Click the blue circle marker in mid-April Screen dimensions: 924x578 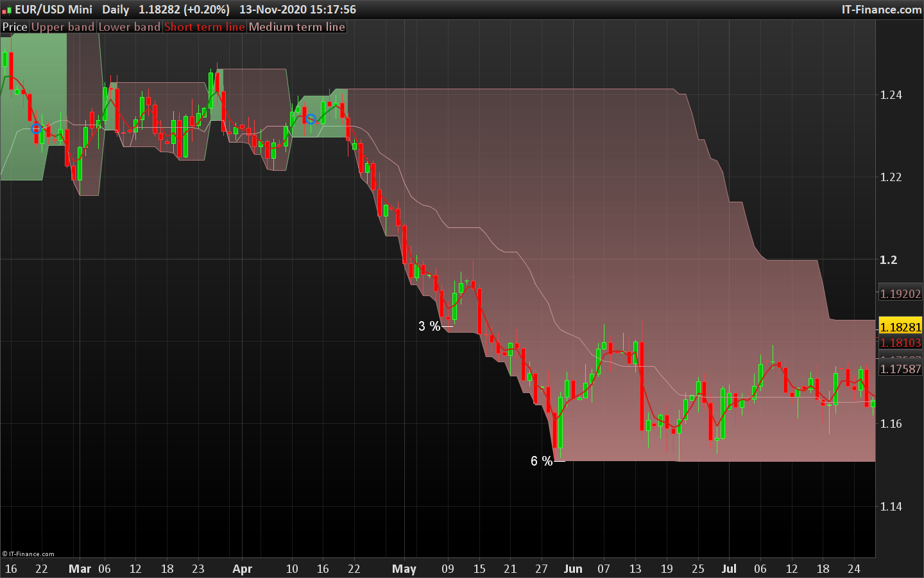pyautogui.click(x=311, y=119)
